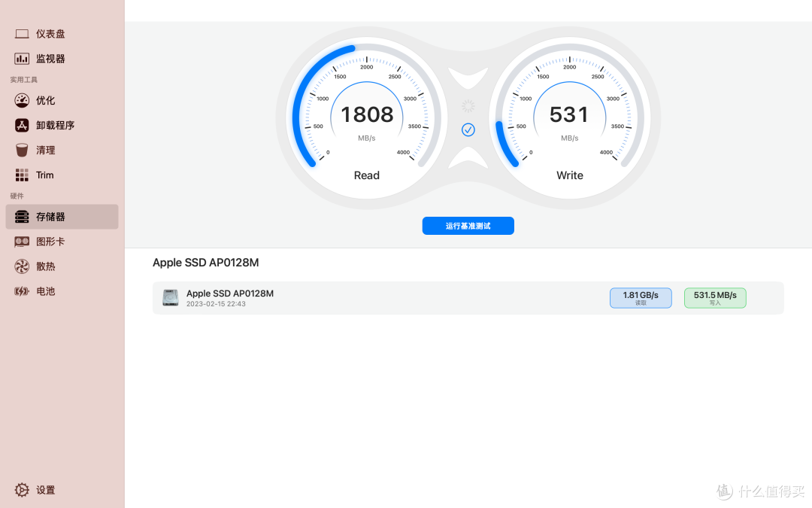This screenshot has height=508, width=812.
Task: Open 卸载程序 from the sidebar
Action: tap(62, 125)
